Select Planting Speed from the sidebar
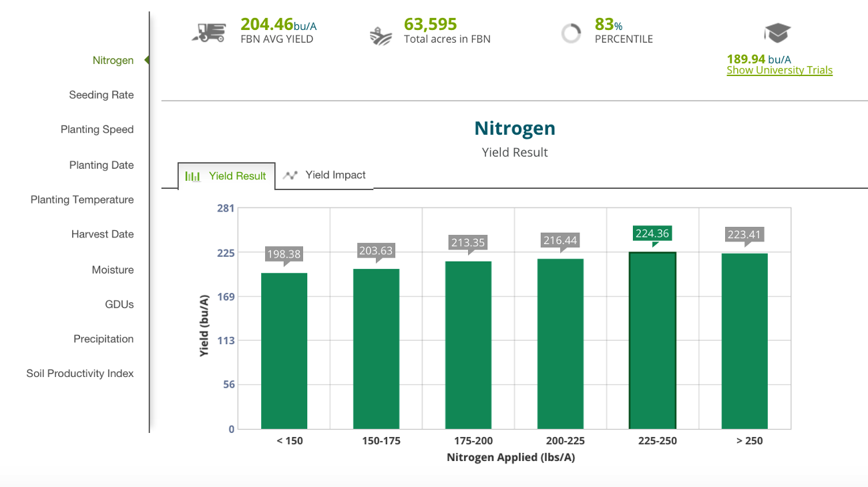 97,129
